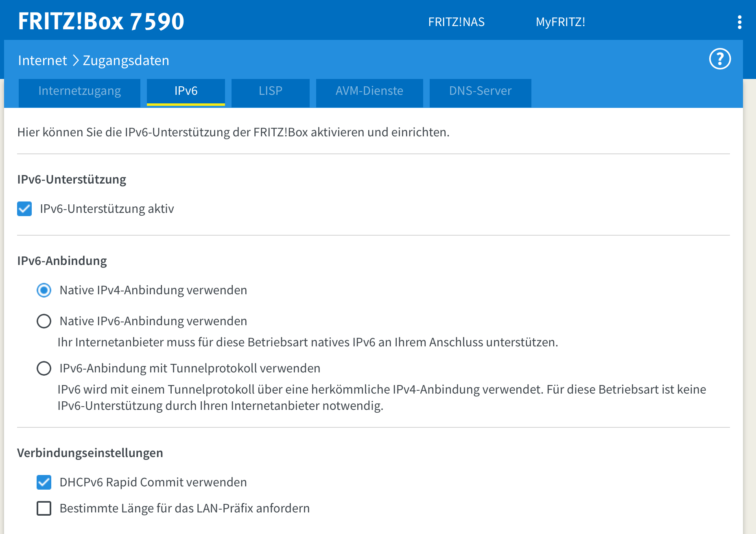Click Zugangsdaten in the breadcrumb
Viewport: 756px width, 534px height.
(x=126, y=60)
